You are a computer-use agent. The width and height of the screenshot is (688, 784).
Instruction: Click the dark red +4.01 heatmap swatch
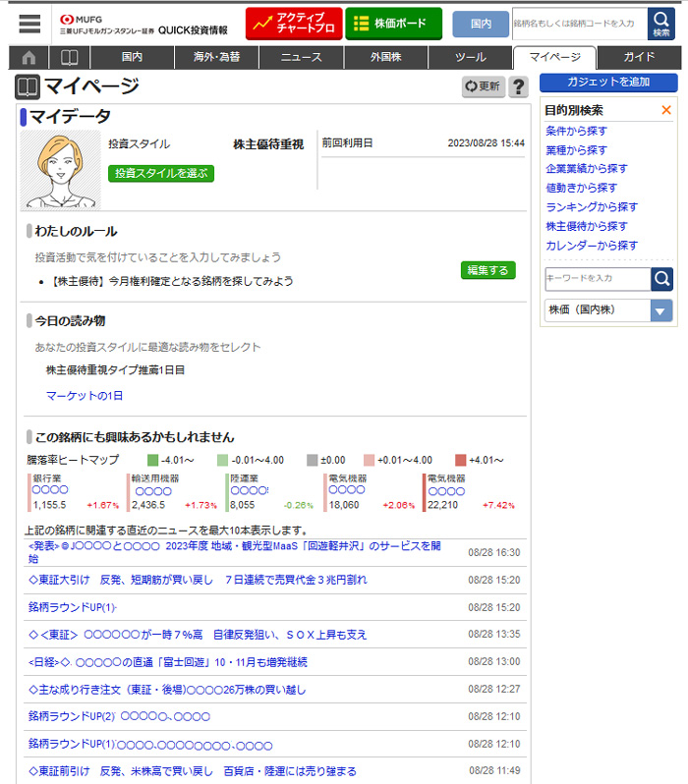pyautogui.click(x=460, y=460)
